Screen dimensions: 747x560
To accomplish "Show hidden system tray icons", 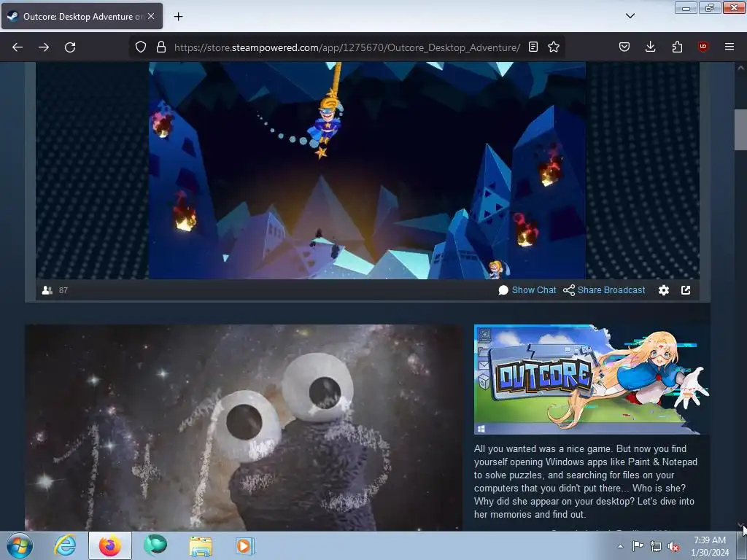I will pyautogui.click(x=620, y=546).
